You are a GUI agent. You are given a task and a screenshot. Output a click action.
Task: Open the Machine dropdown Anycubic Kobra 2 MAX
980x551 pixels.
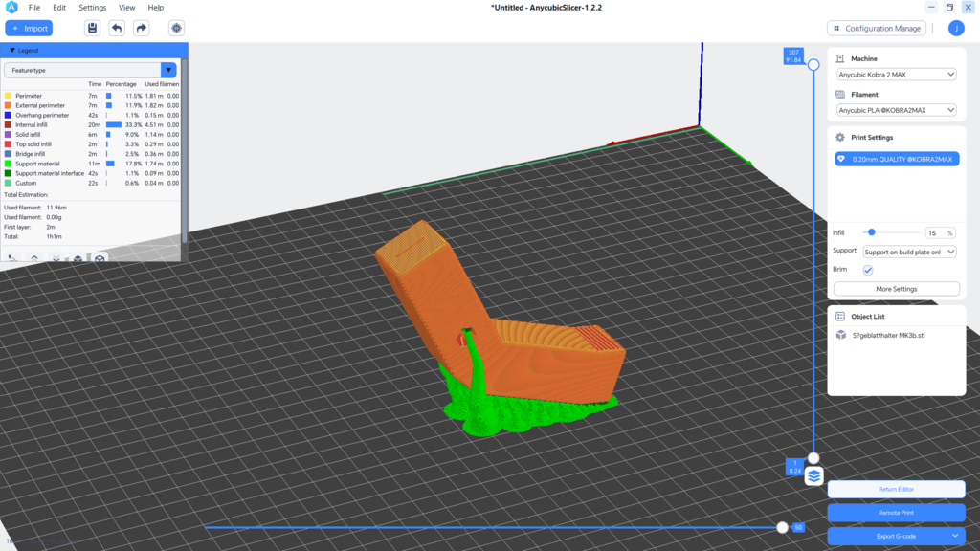tap(896, 75)
